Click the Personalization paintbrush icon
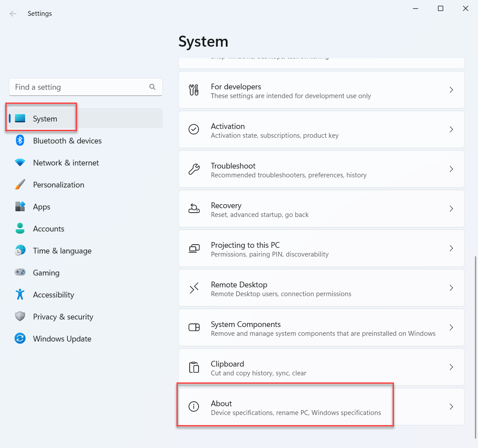The height and width of the screenshot is (448, 478). tap(20, 184)
